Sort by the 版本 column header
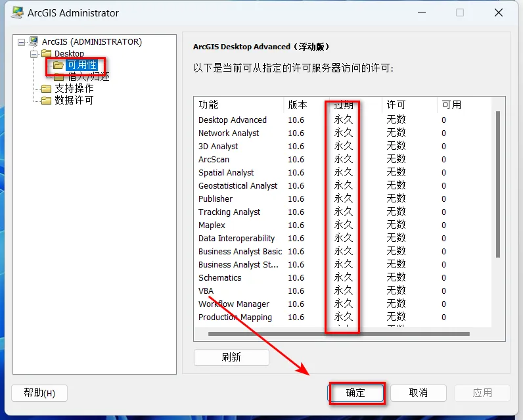The width and height of the screenshot is (523, 420). coord(307,105)
